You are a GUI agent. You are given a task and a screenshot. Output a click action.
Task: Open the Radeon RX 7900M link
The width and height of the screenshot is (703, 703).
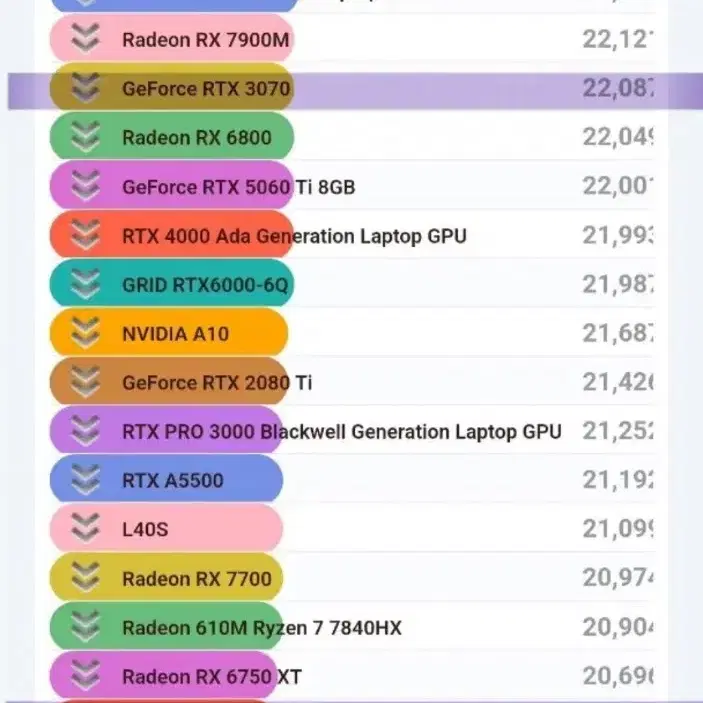point(206,40)
